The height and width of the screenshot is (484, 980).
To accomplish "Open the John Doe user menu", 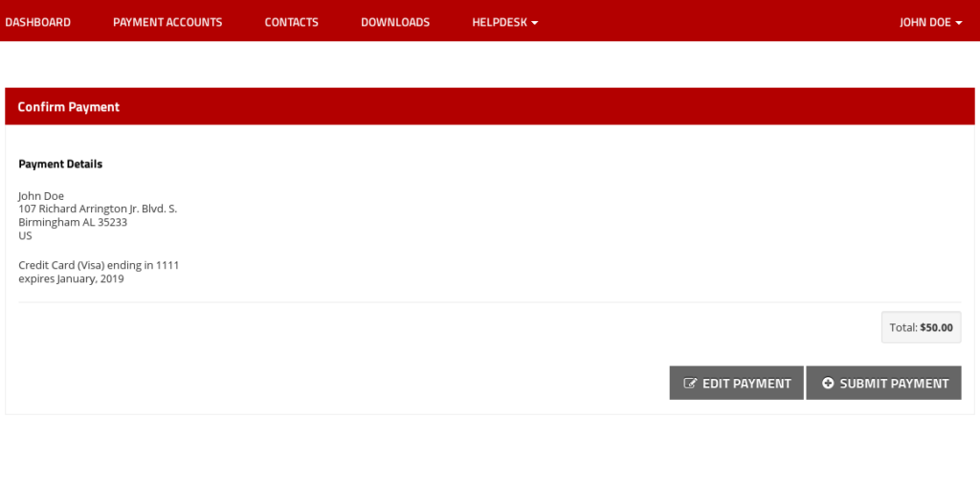I will [x=930, y=23].
